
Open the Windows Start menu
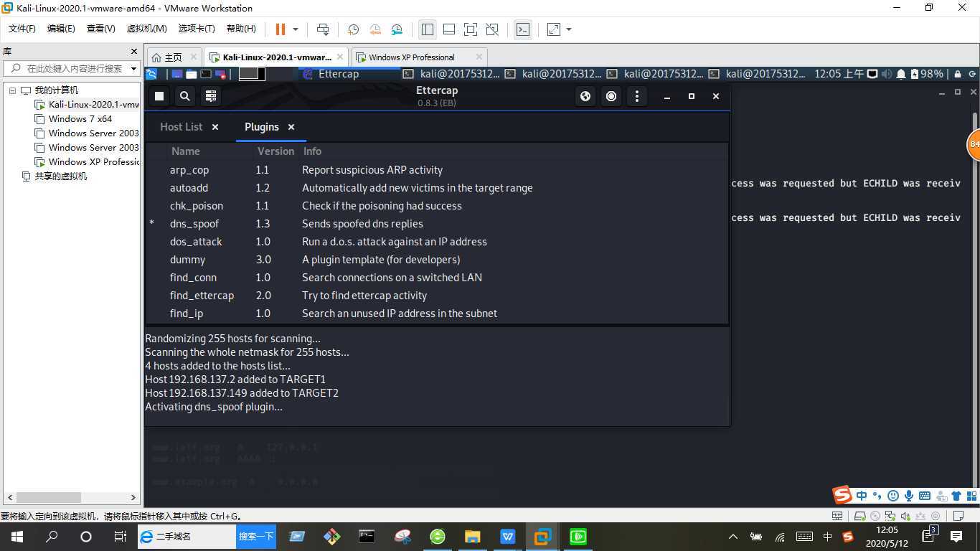17,536
